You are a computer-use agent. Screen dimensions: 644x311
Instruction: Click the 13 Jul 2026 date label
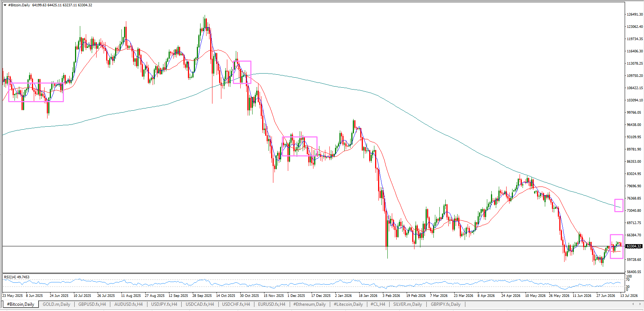[x=629, y=296]
